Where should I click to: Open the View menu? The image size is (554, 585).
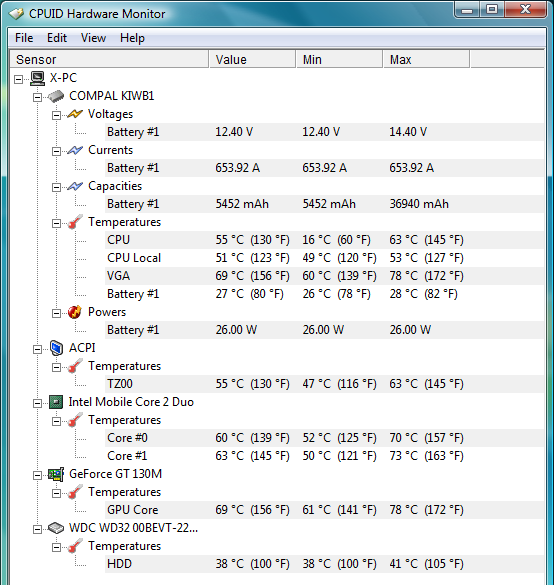pyautogui.click(x=93, y=38)
